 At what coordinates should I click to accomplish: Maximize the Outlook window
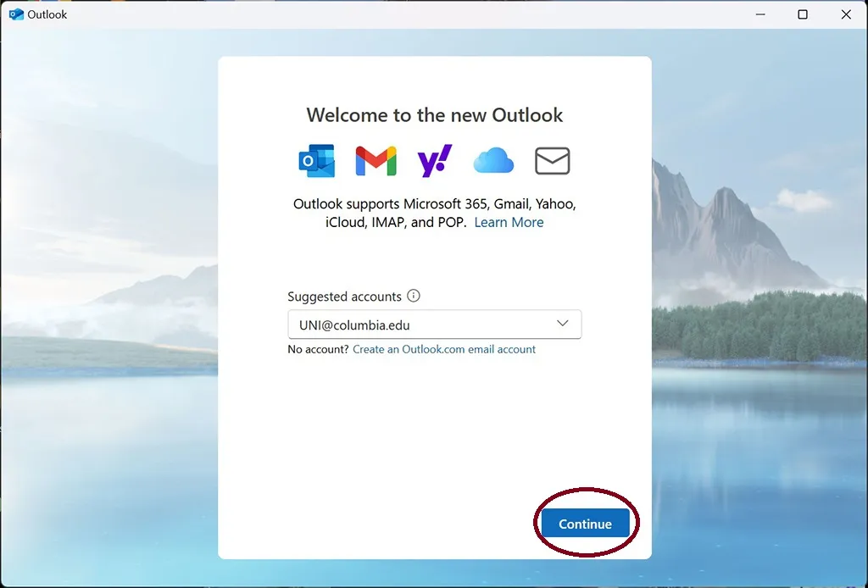point(803,14)
